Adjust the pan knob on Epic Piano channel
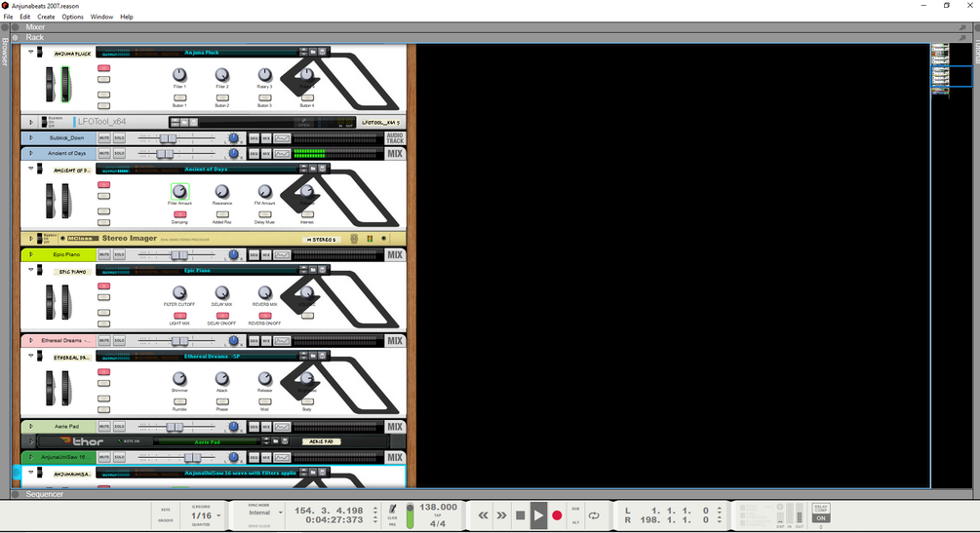980x533 pixels. click(233, 254)
